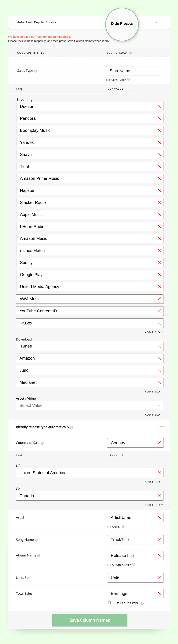
Task: Remove the YouTube Content ID mapping
Action: (159, 311)
